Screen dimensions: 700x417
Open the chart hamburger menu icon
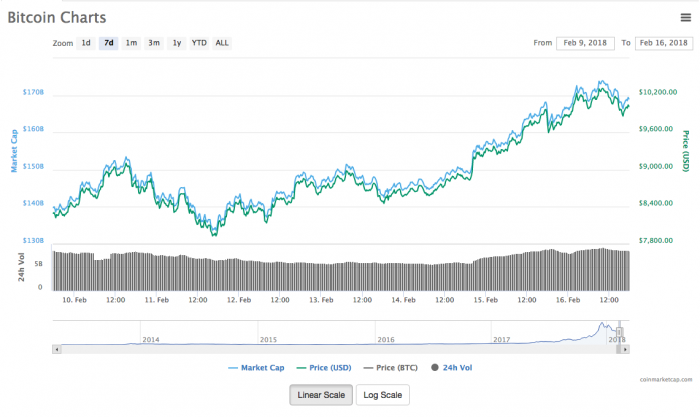point(685,17)
